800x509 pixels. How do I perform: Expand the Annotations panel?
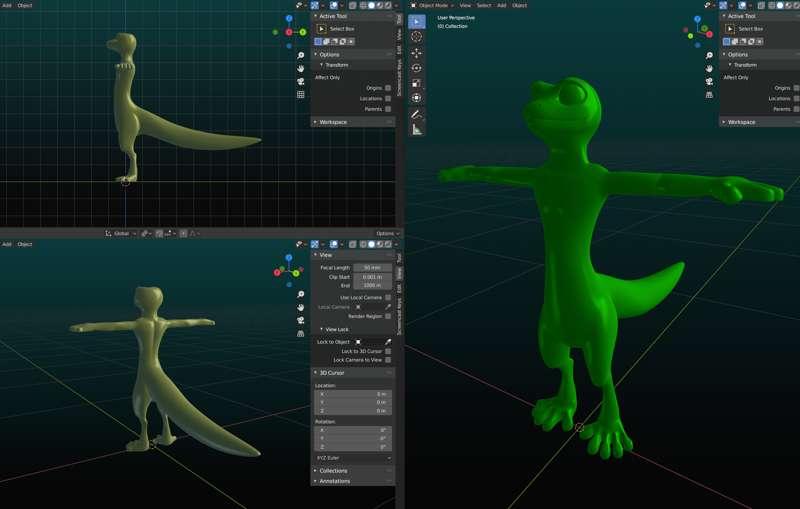(x=352, y=481)
